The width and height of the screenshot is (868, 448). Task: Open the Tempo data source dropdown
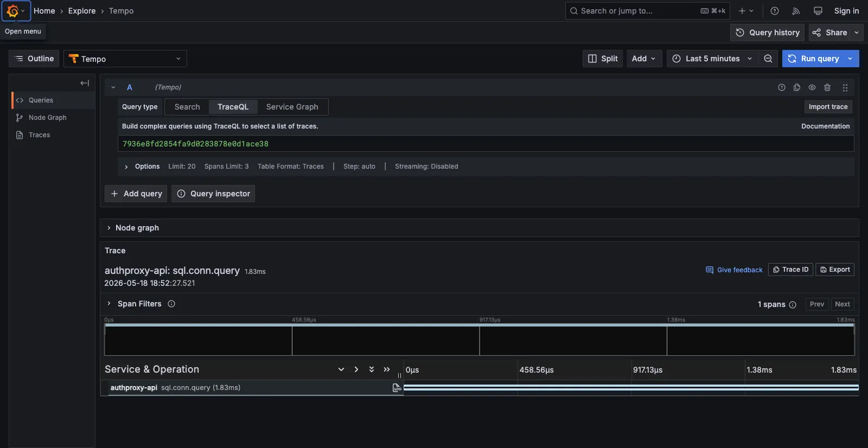click(x=125, y=59)
